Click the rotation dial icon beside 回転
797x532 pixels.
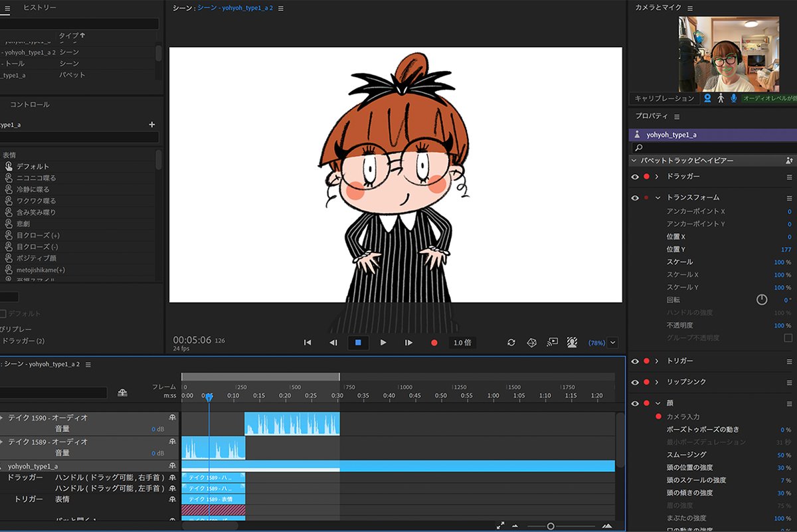click(762, 300)
